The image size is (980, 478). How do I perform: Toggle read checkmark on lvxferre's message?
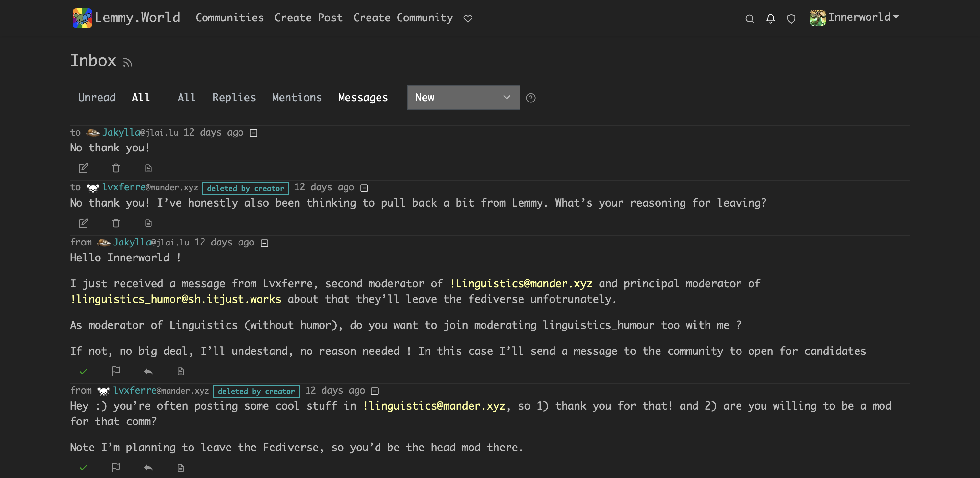pos(83,467)
